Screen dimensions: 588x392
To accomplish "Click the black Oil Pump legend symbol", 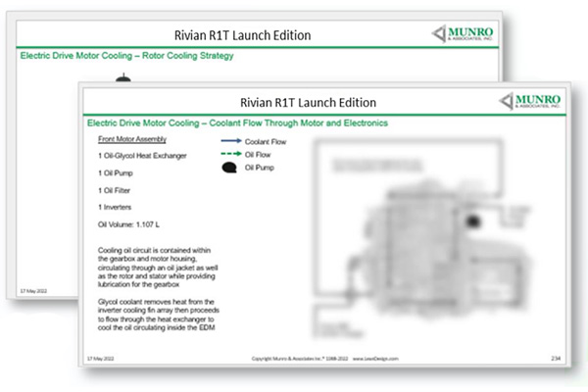I will coord(229,168).
